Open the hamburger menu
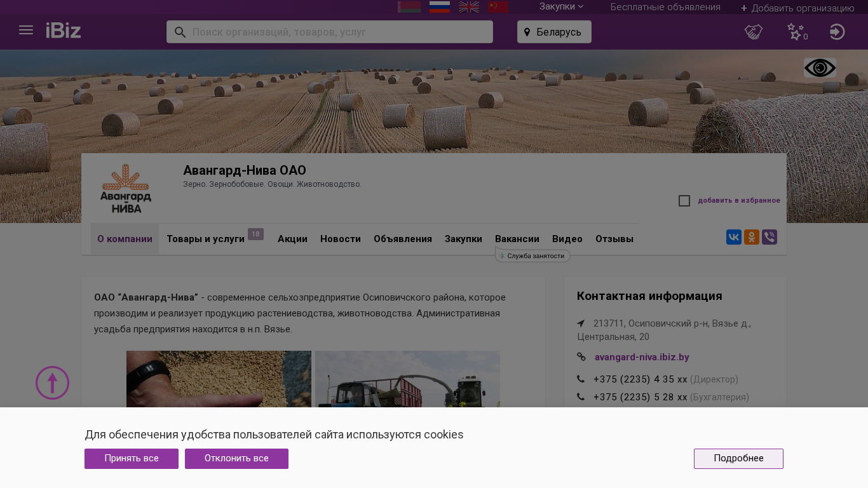The height and width of the screenshot is (488, 868). [x=26, y=30]
